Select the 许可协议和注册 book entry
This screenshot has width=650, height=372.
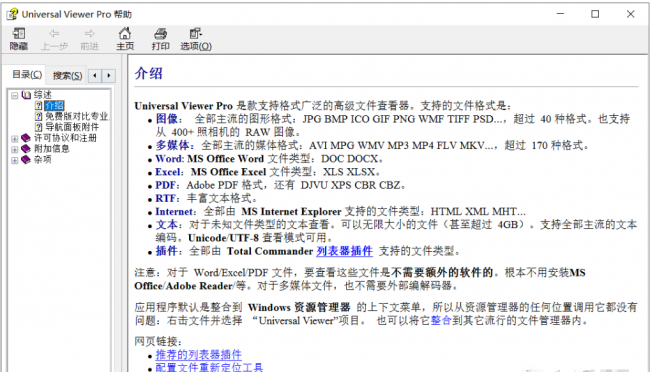pos(65,138)
